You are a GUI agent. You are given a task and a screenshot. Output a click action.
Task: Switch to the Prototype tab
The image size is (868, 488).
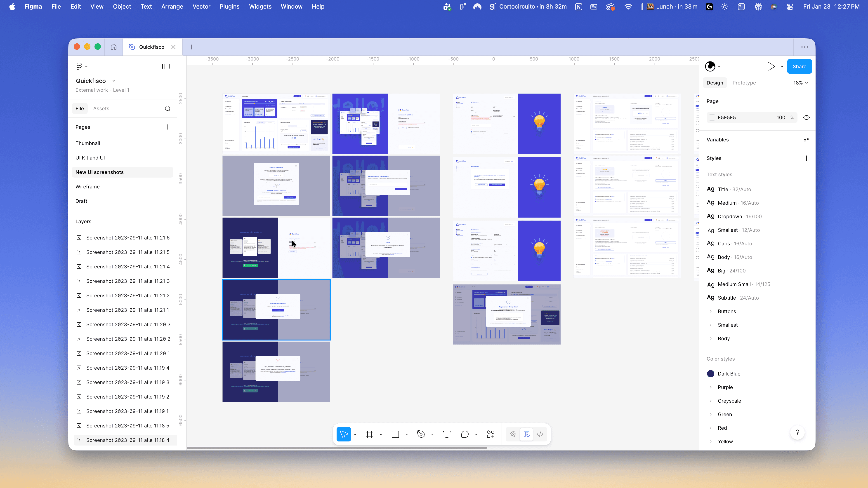pos(744,82)
